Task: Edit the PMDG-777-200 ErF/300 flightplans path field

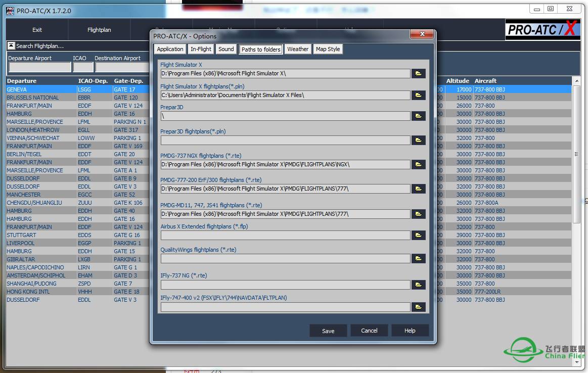Action: pyautogui.click(x=285, y=189)
